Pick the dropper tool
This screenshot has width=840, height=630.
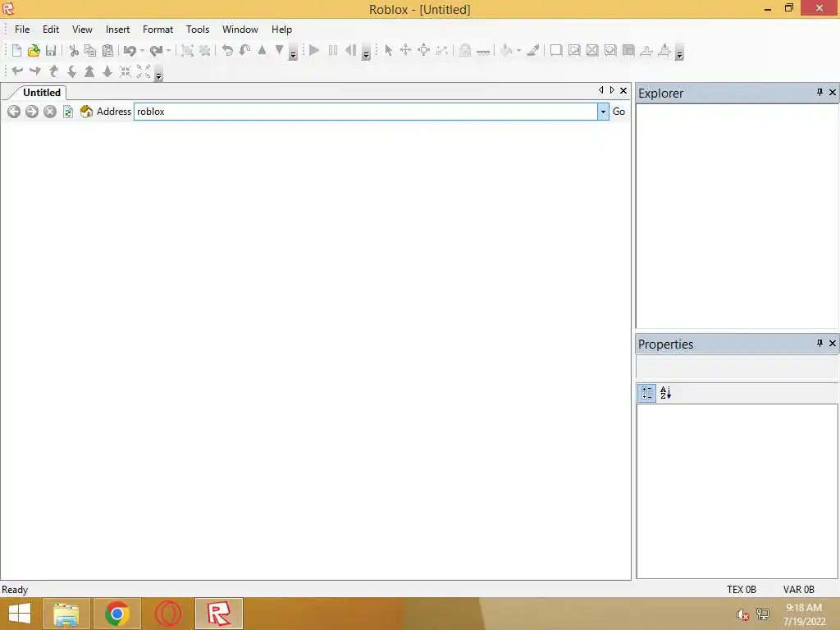pyautogui.click(x=532, y=50)
